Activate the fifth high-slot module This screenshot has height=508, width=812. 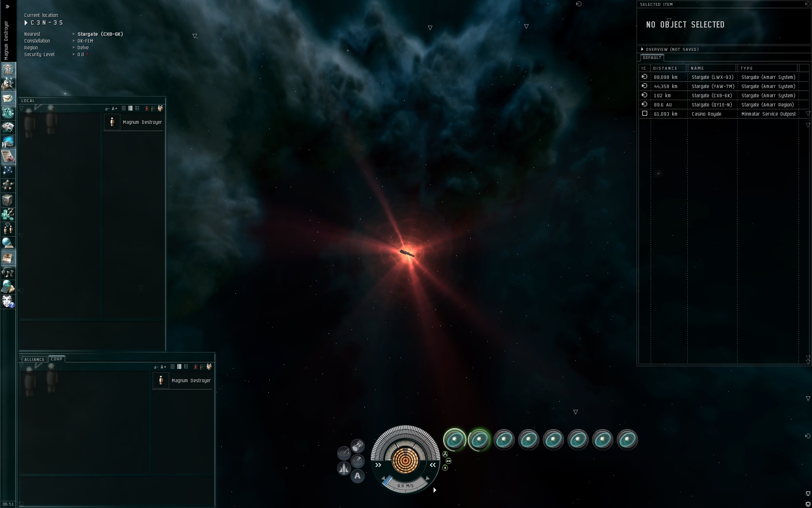tap(553, 440)
